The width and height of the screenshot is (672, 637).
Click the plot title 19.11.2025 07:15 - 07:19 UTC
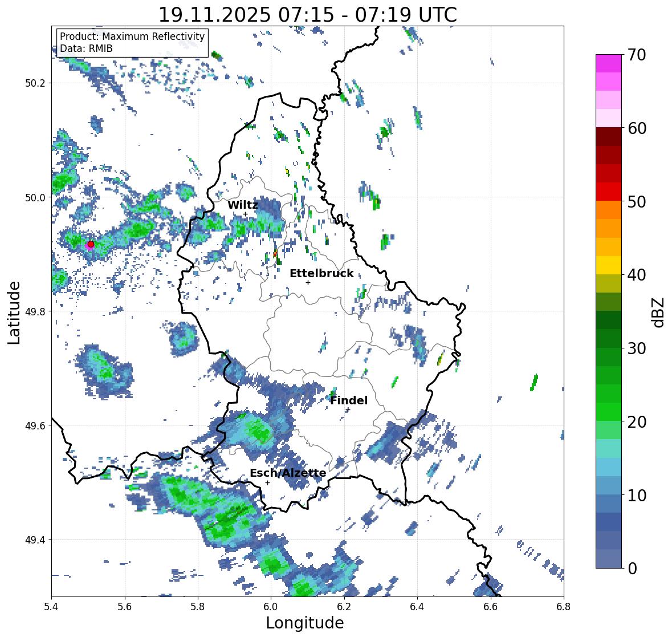[308, 15]
